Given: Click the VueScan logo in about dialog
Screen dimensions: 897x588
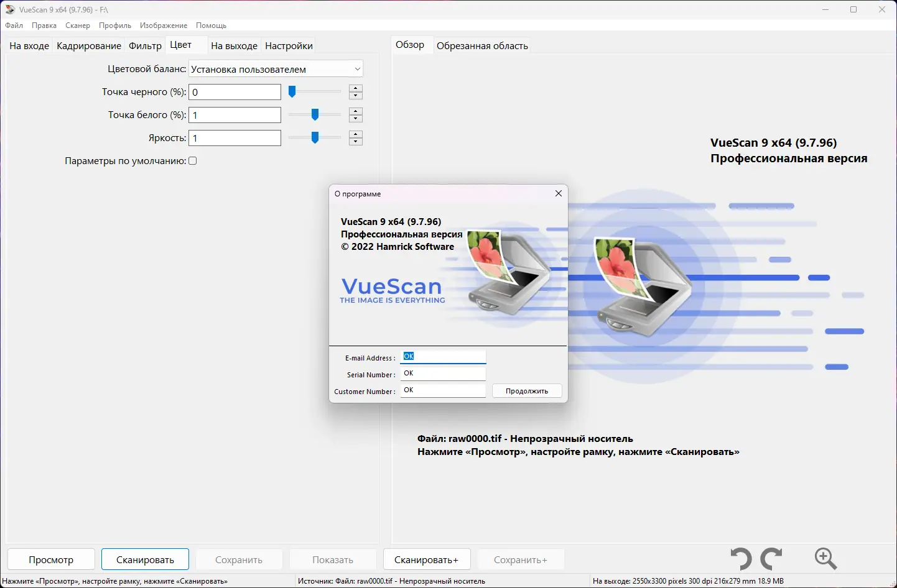Looking at the screenshot, I should point(393,290).
